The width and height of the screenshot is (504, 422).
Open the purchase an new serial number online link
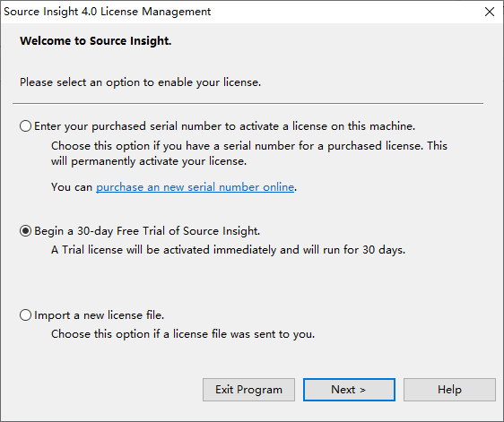[x=196, y=187]
